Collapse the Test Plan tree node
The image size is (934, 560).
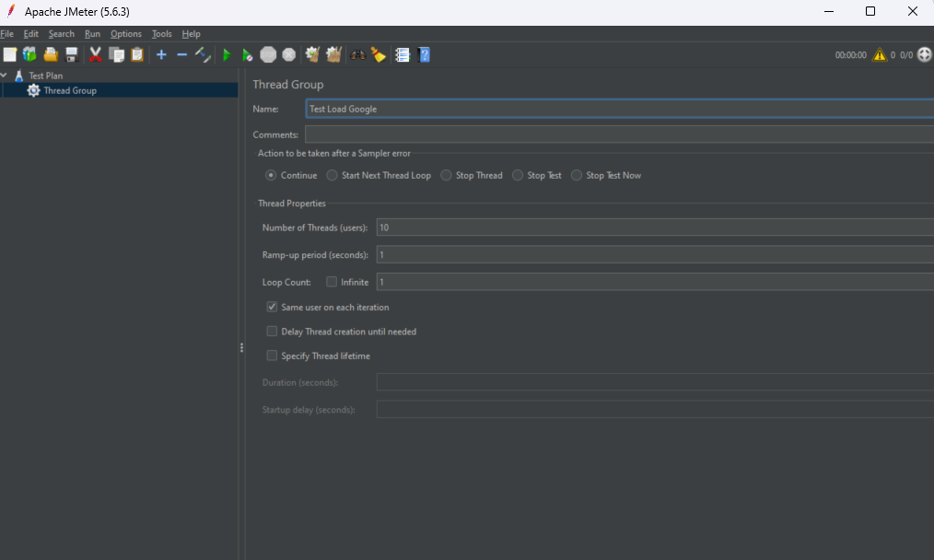(x=5, y=76)
